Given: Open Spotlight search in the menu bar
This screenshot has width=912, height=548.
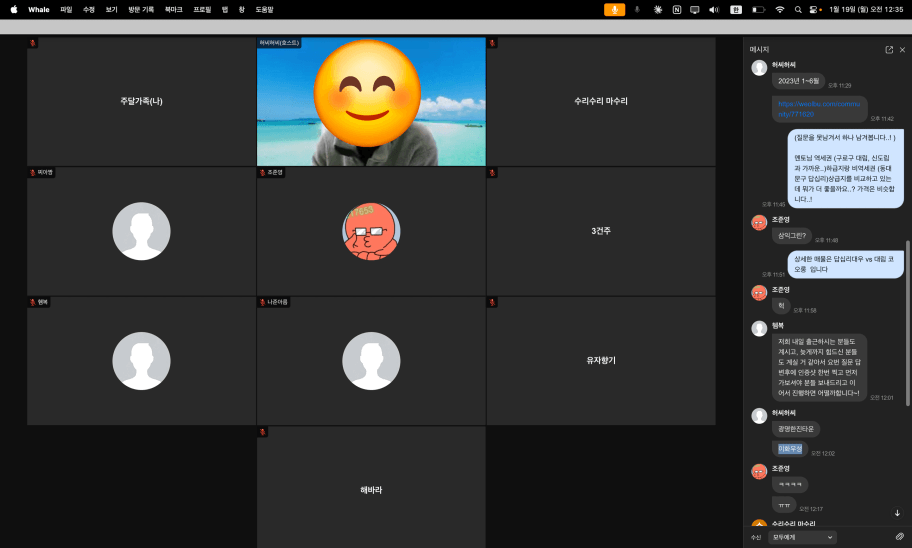Looking at the screenshot, I should coord(798,9).
